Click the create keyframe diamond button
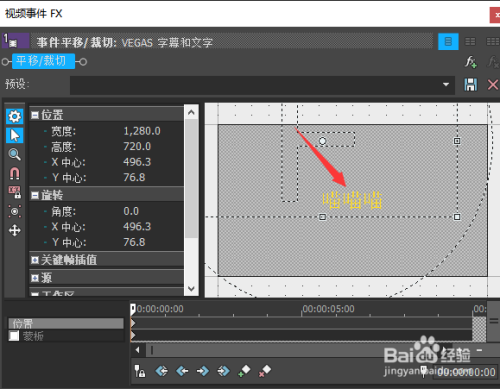 244,371
